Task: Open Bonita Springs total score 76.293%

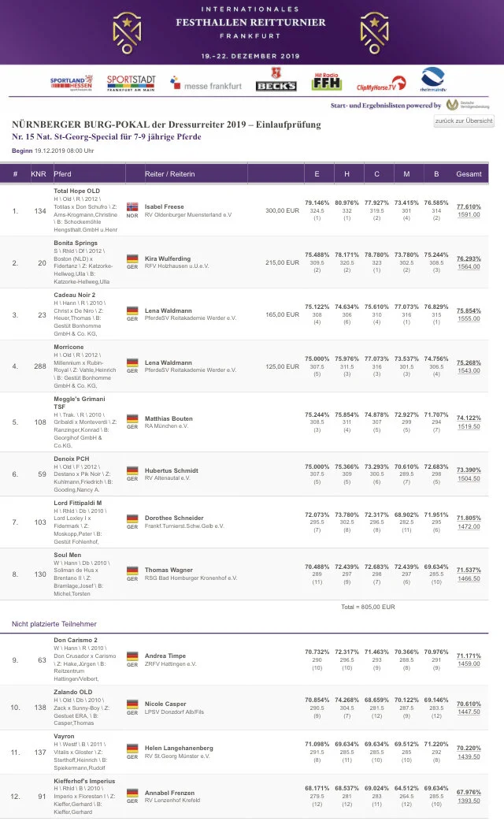Action: [x=469, y=259]
